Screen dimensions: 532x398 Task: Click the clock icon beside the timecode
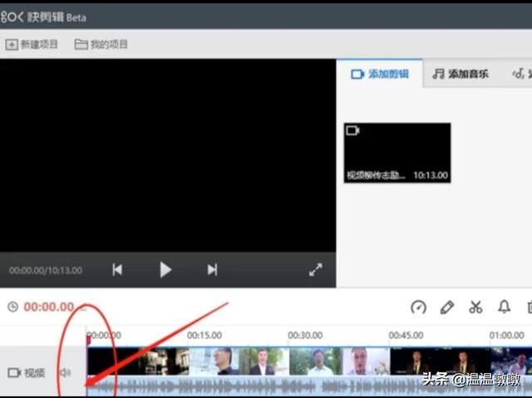[12, 307]
